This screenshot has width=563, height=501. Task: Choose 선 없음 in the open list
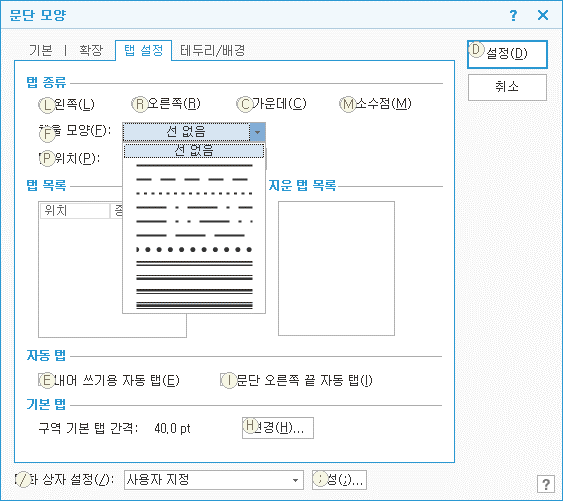pyautogui.click(x=194, y=150)
